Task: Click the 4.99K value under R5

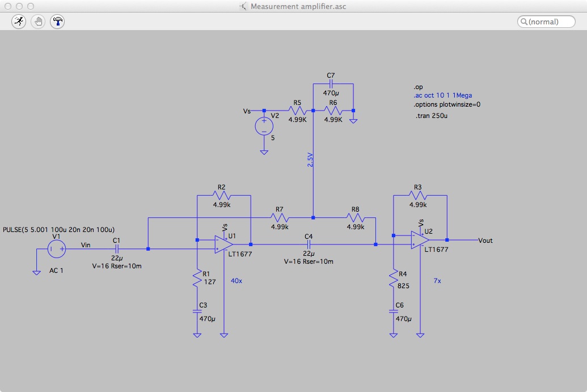Action: pos(298,120)
